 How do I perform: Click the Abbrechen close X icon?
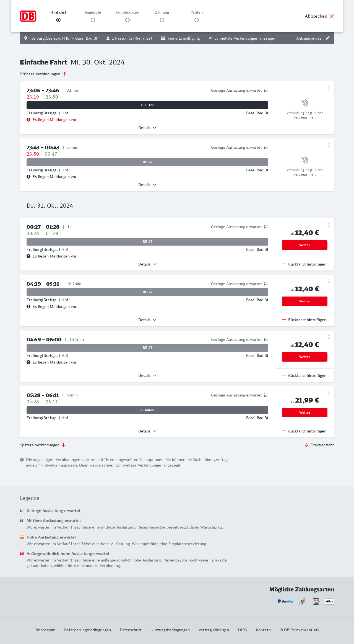[332, 16]
